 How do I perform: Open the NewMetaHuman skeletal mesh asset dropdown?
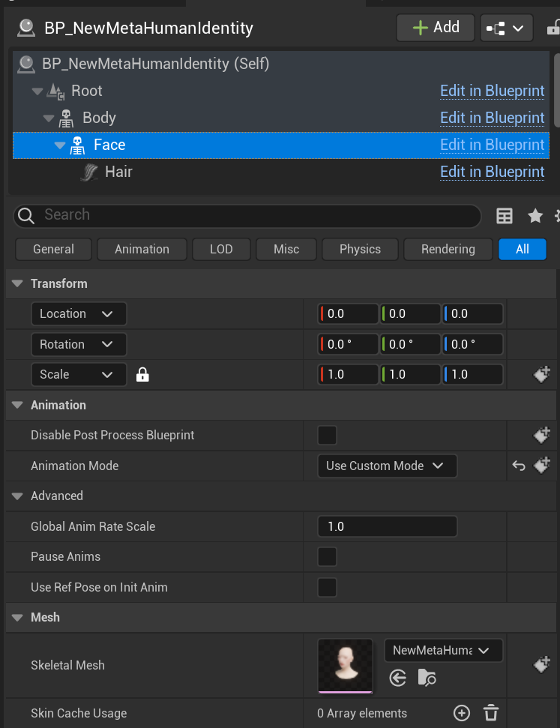(x=444, y=651)
